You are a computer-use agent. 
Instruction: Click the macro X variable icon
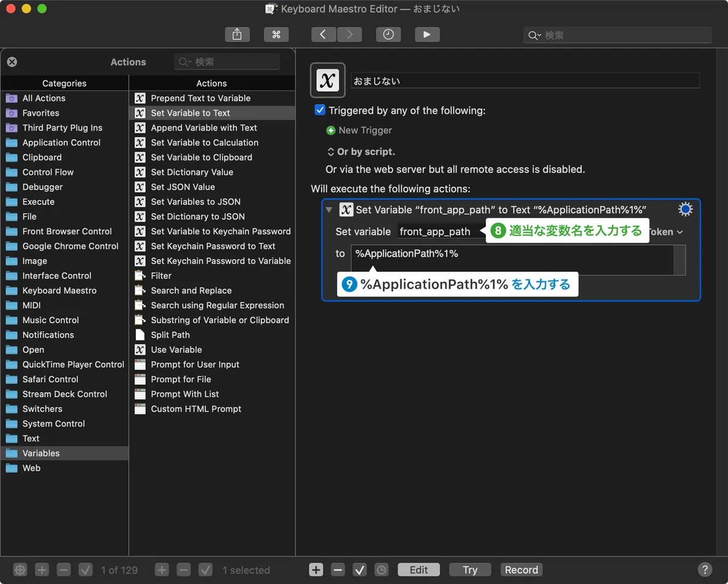click(x=328, y=80)
